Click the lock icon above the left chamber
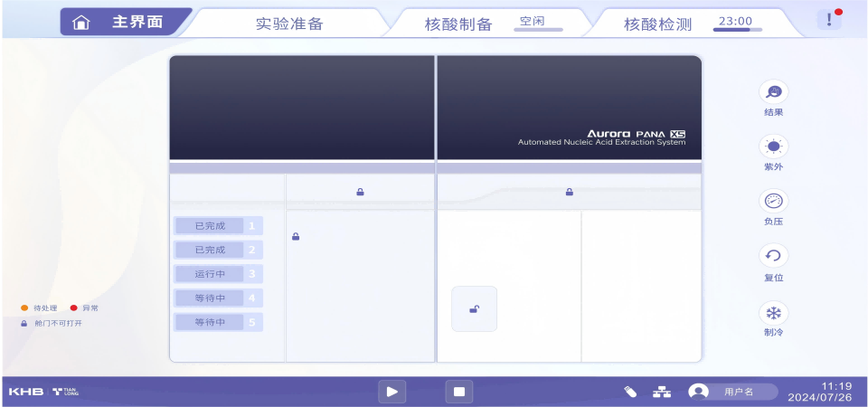Screen dimensions: 868x407 [x=360, y=192]
